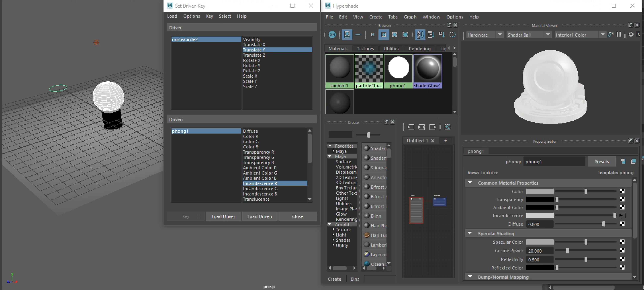Click the Presets button
644x290 pixels.
pyautogui.click(x=601, y=162)
